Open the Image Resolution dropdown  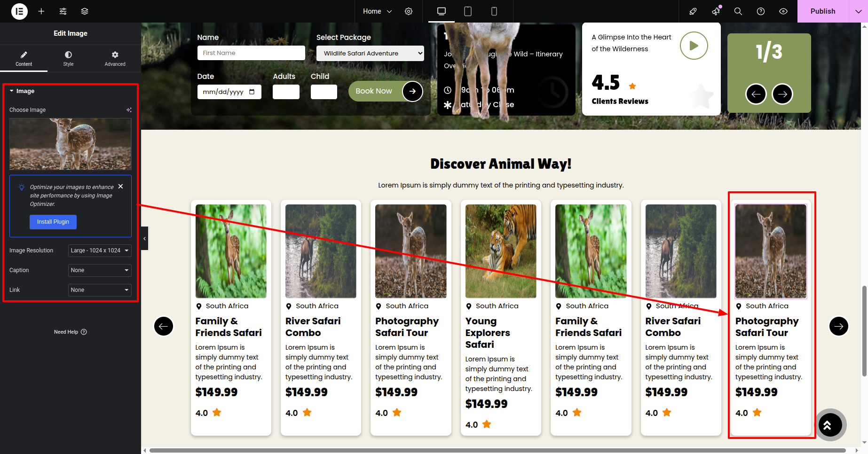100,250
